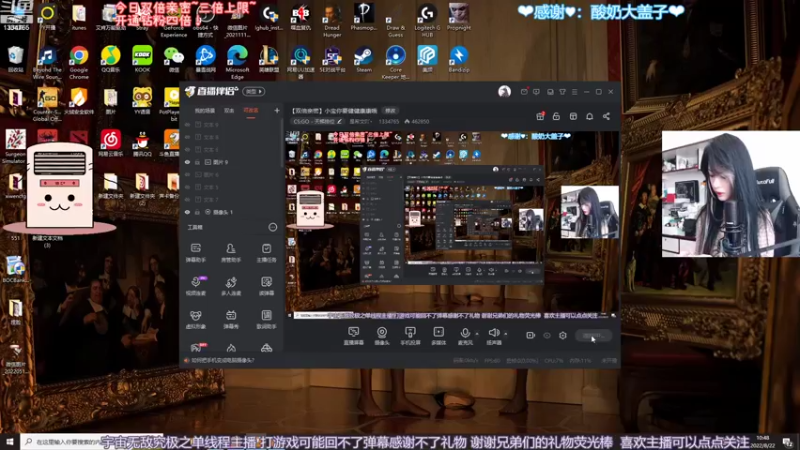Image resolution: width=800 pixels, height=450 pixels.
Task: Add a 手机投屏 phone mirroring source
Action: tap(410, 336)
